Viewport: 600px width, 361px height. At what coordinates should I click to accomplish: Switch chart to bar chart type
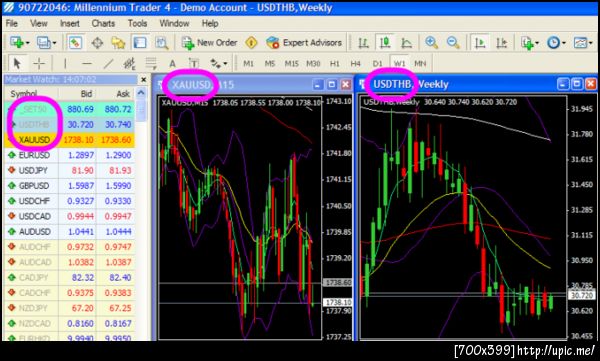pyautogui.click(x=363, y=42)
